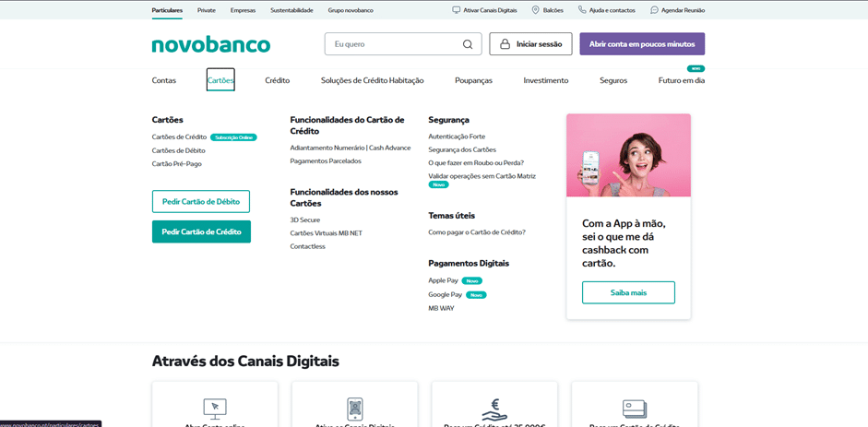This screenshot has width=868, height=427.
Task: Expand the Poupanças navigation menu
Action: (x=473, y=80)
